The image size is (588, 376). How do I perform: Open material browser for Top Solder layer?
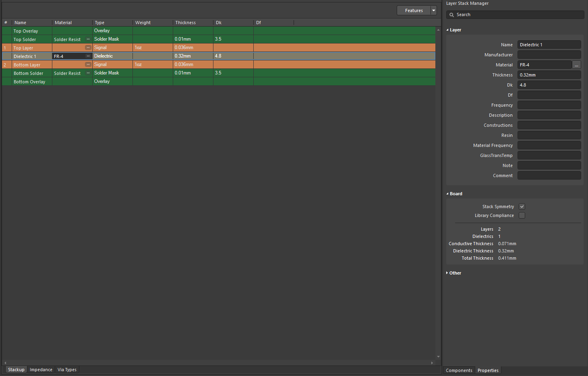pyautogui.click(x=88, y=39)
